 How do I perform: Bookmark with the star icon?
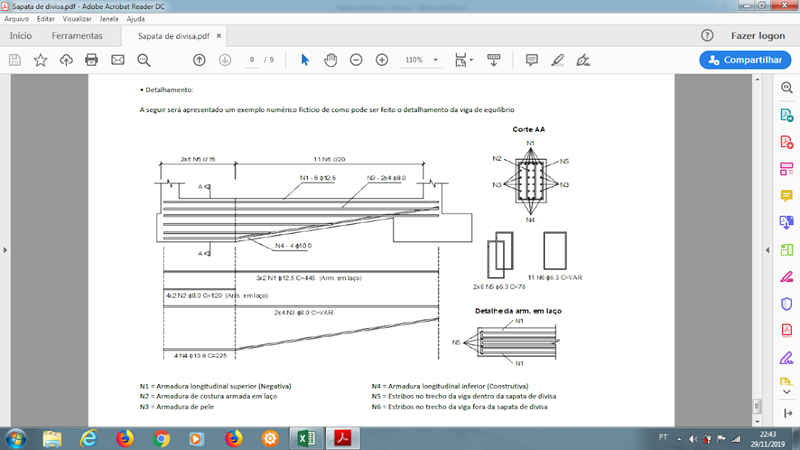coord(40,60)
